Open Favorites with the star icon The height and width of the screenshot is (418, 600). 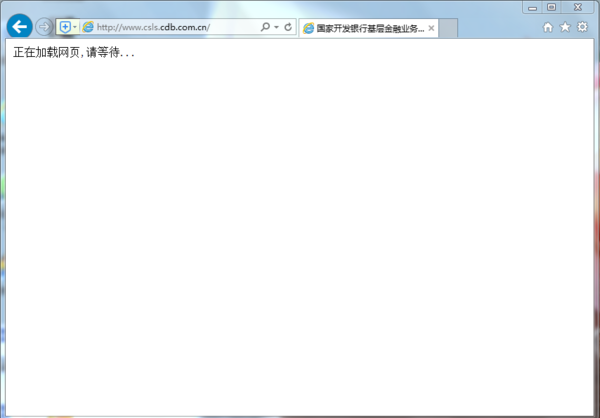[565, 27]
